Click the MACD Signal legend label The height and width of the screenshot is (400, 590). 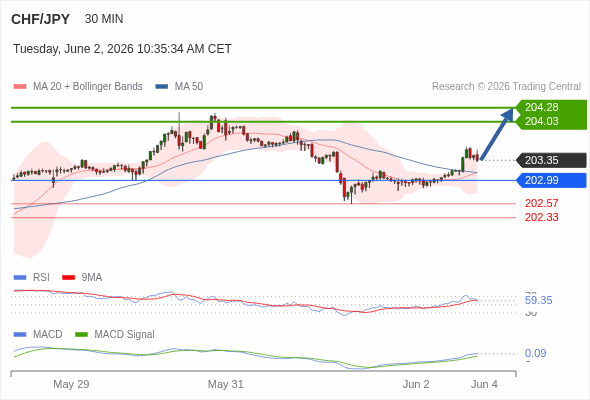[x=125, y=334]
